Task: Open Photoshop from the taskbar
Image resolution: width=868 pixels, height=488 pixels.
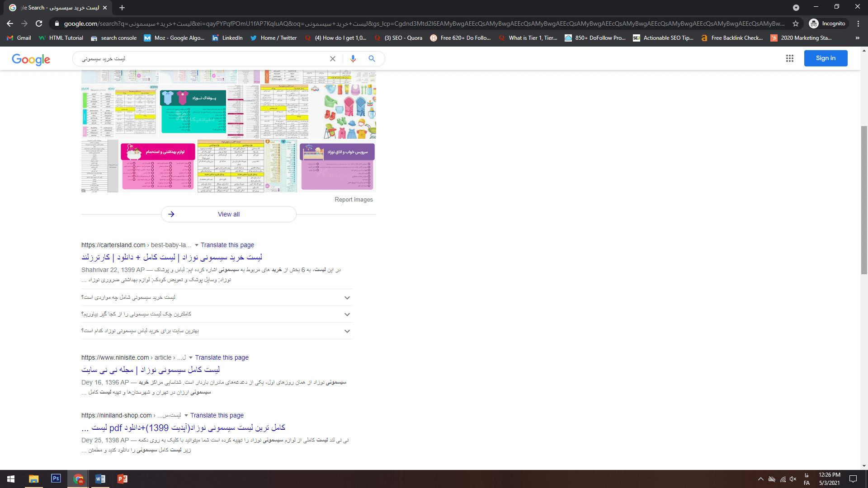Action: 56,479
